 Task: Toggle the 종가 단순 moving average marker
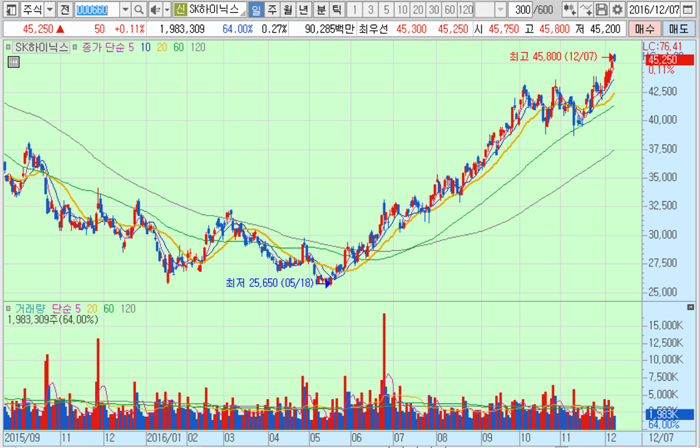coord(74,47)
